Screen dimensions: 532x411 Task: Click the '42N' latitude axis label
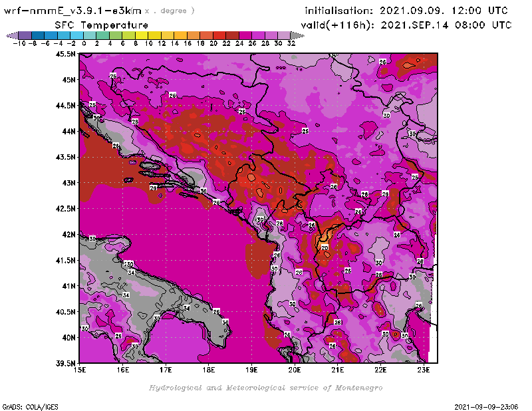pyautogui.click(x=68, y=234)
